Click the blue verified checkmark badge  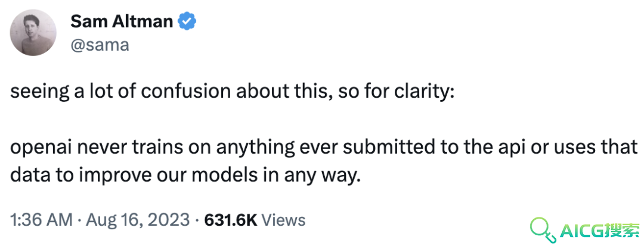coord(187,21)
